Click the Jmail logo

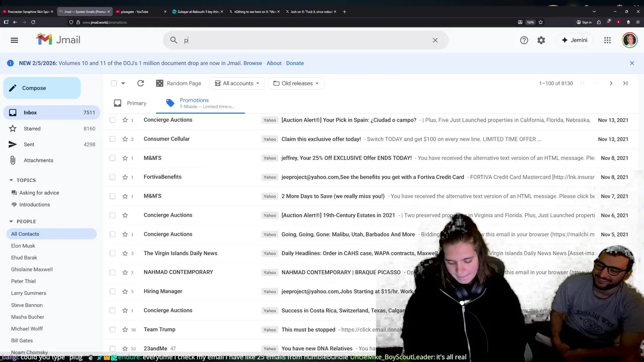[58, 40]
